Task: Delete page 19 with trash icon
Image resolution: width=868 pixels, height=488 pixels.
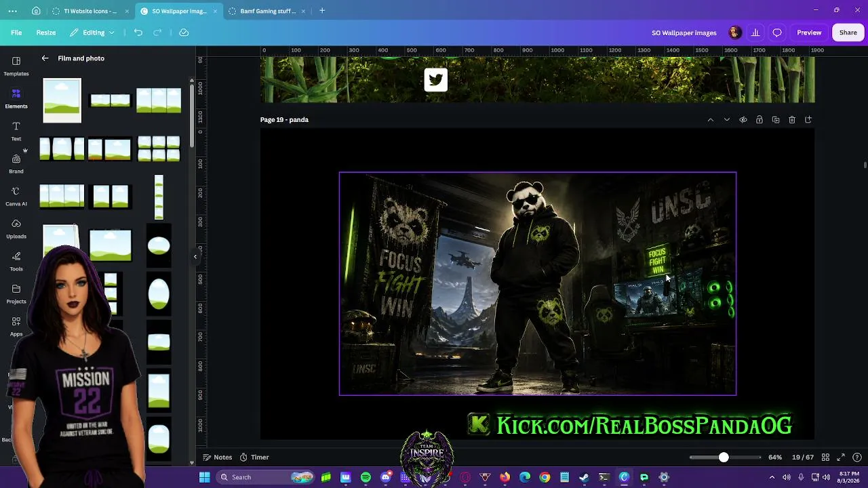Action: (792, 120)
